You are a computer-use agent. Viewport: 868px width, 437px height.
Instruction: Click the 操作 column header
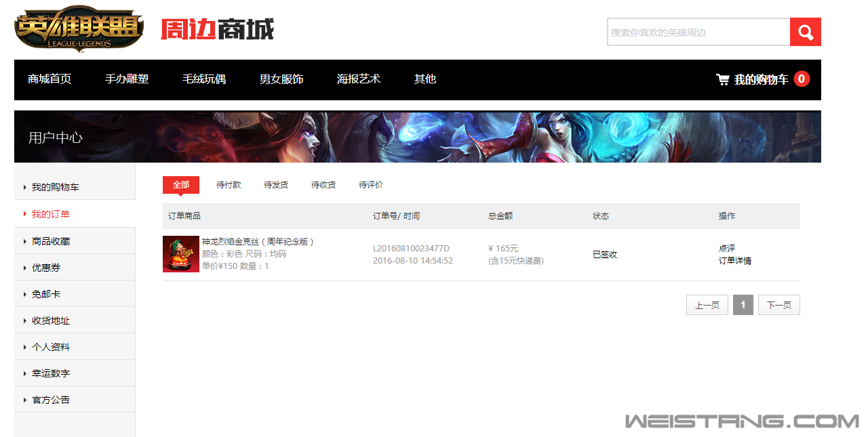click(x=727, y=216)
